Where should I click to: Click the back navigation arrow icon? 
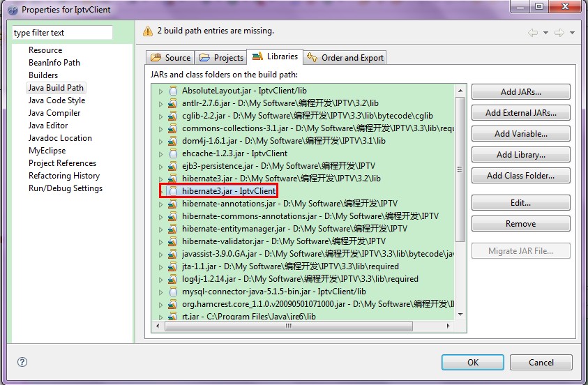tap(532, 33)
